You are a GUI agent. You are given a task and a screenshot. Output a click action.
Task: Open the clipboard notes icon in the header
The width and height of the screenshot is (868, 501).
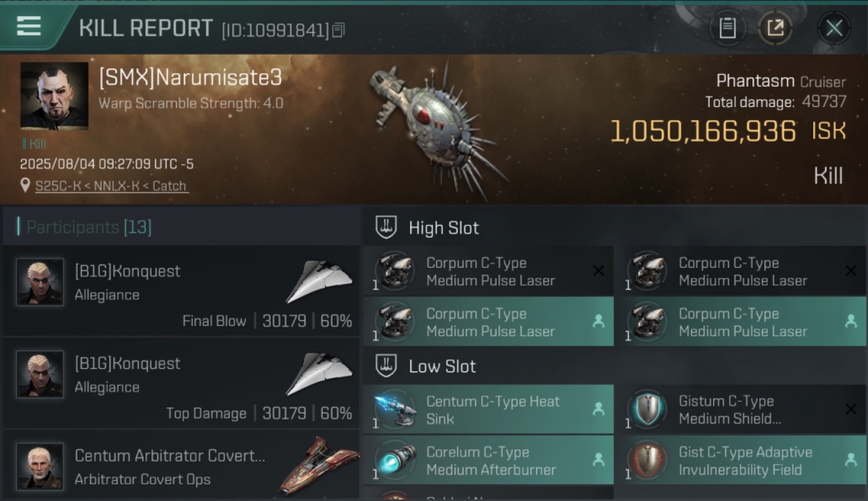point(727,28)
